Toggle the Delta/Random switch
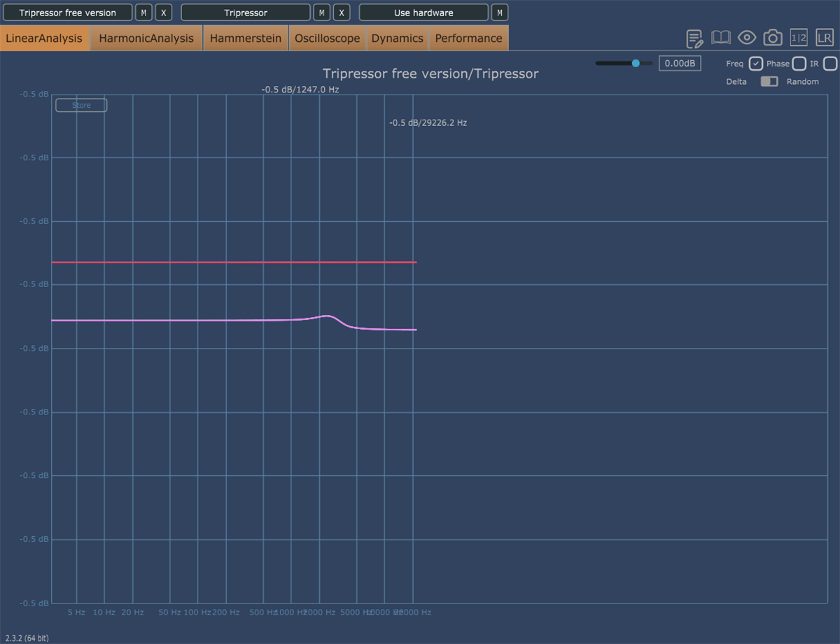 coord(769,81)
